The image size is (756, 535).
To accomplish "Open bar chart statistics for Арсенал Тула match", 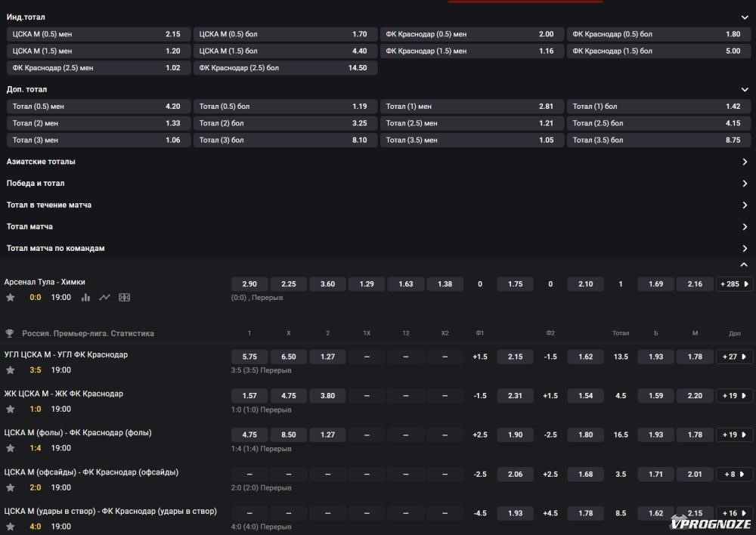I will [x=85, y=298].
